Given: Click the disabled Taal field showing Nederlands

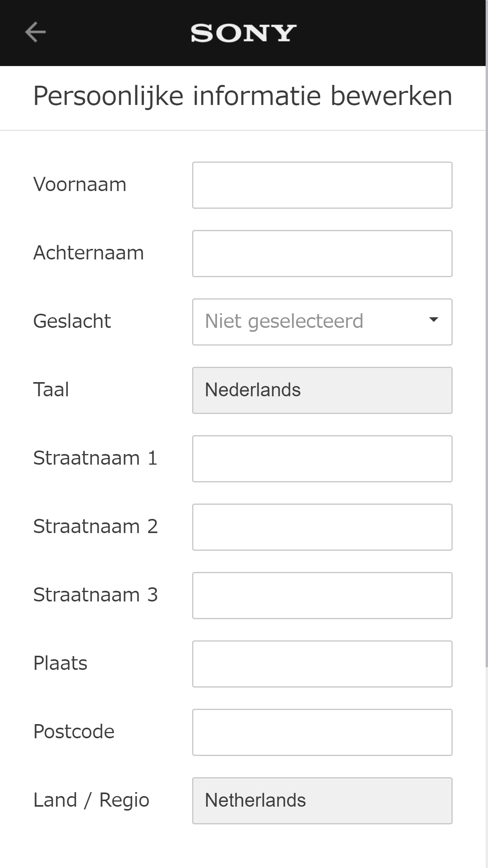Looking at the screenshot, I should point(322,390).
